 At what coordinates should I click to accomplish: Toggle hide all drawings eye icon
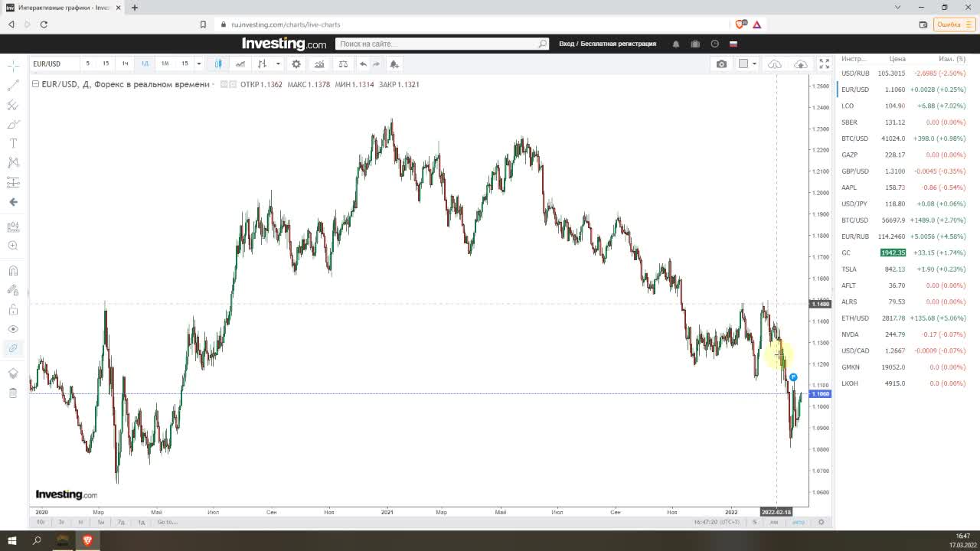click(13, 329)
